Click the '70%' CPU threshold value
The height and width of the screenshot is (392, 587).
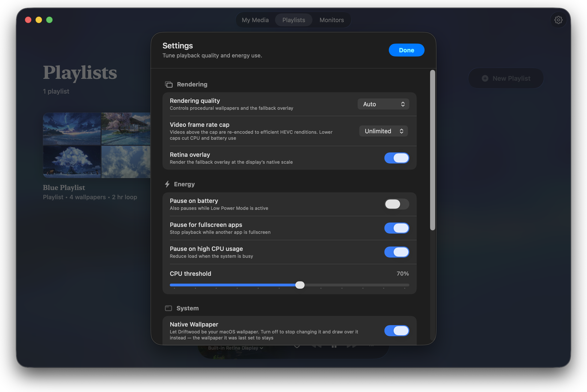click(x=403, y=274)
